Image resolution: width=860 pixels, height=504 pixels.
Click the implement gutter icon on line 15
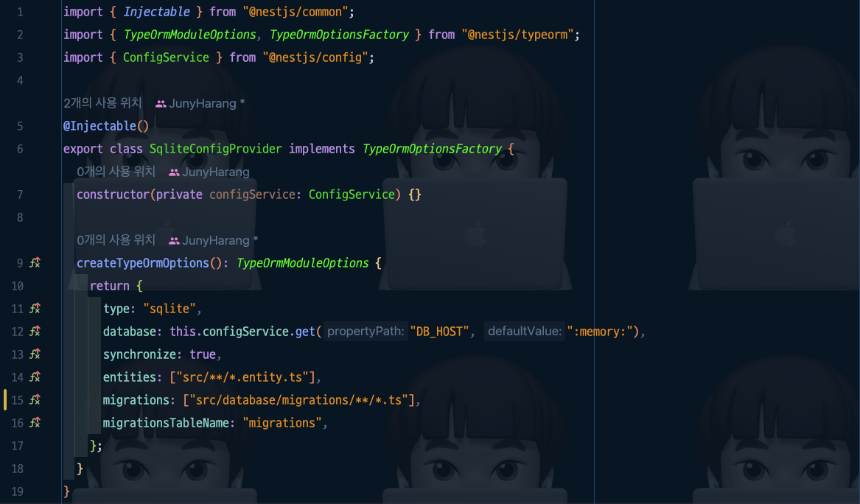click(x=35, y=400)
